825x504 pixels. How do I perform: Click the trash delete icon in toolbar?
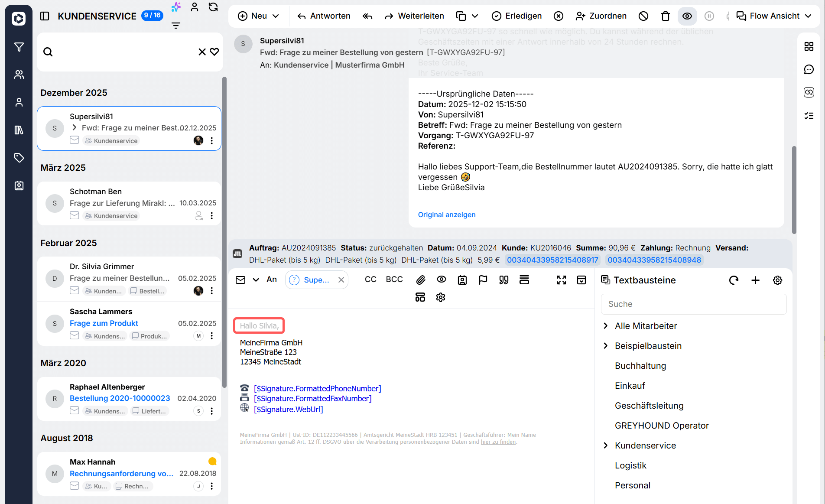coord(665,16)
